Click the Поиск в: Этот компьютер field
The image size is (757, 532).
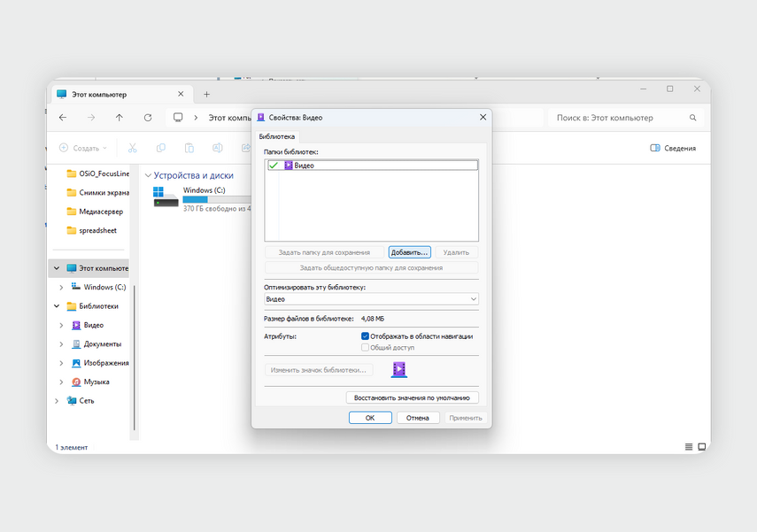626,118
